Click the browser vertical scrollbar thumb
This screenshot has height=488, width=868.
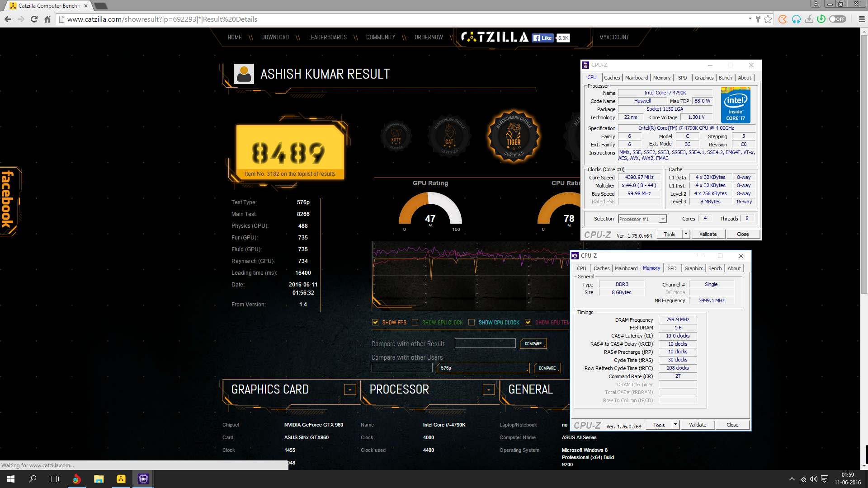click(x=864, y=164)
